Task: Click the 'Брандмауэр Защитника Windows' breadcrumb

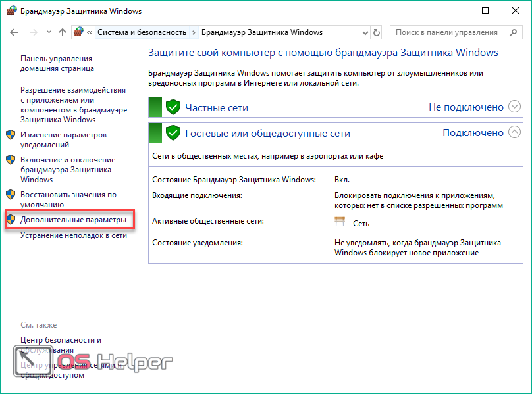Action: pyautogui.click(x=262, y=32)
